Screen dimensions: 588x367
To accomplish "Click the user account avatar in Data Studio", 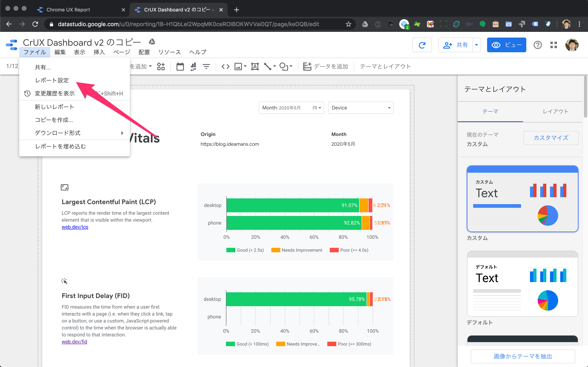I will tap(572, 45).
